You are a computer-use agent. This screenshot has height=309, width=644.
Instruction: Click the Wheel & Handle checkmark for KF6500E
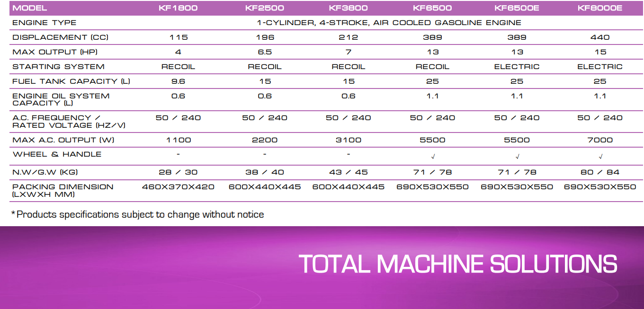tap(517, 156)
